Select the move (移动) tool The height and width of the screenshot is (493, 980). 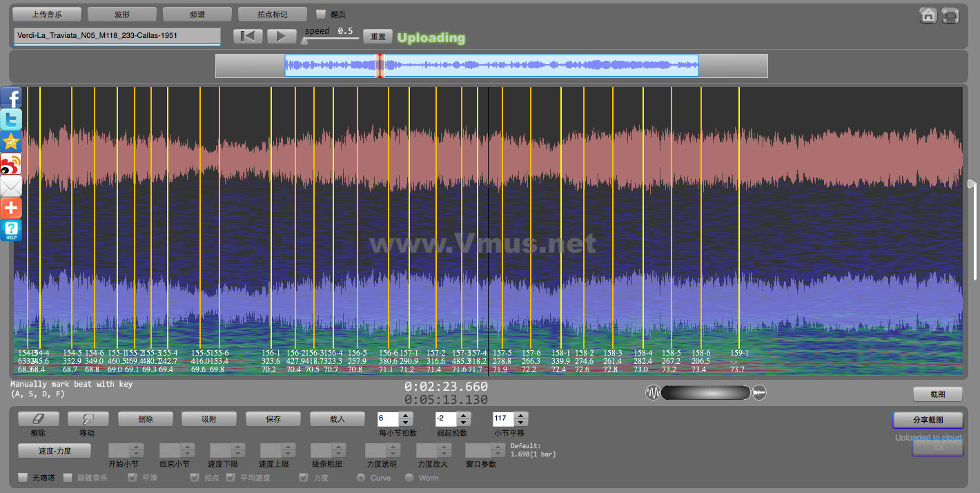coord(88,419)
